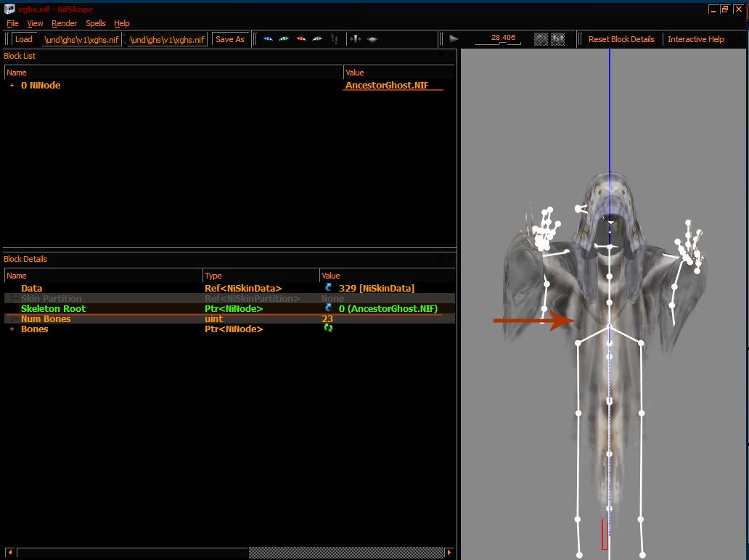749x560 pixels.
Task: Click the load file path field
Action: tap(81, 40)
